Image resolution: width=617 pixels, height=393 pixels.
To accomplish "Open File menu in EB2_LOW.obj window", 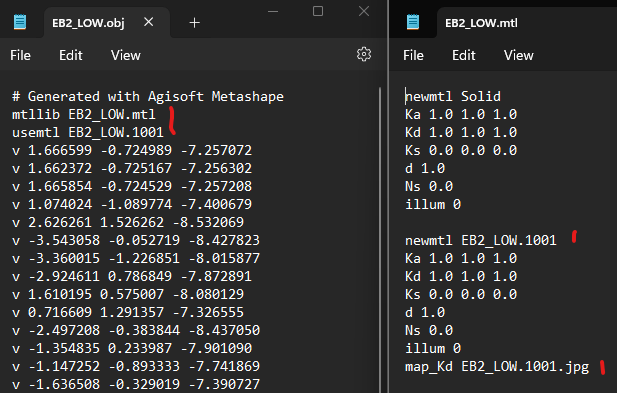I will (x=20, y=55).
